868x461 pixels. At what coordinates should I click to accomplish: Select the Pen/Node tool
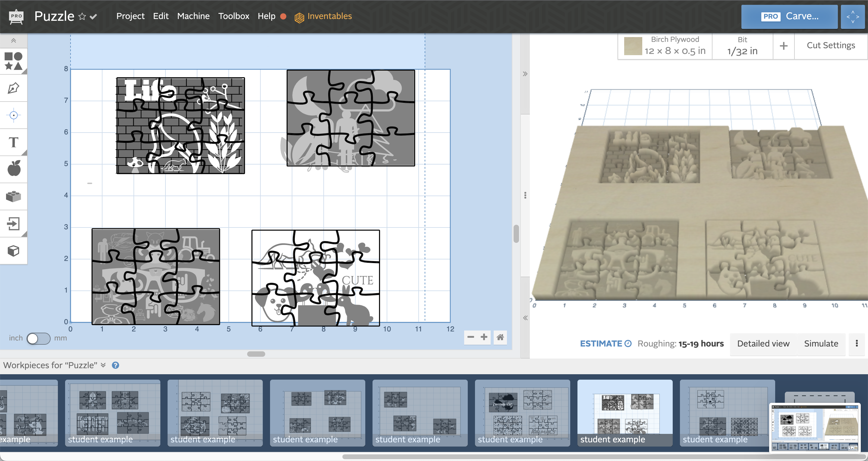point(14,89)
